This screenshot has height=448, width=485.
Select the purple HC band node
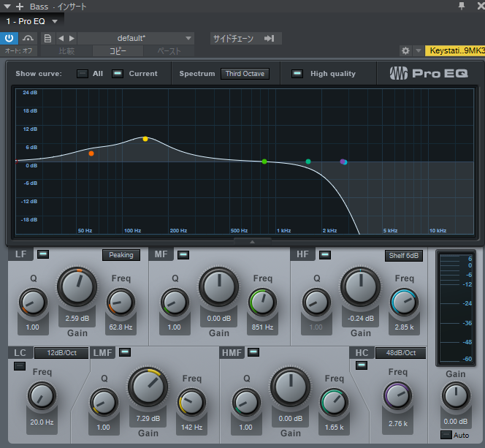pyautogui.click(x=342, y=162)
